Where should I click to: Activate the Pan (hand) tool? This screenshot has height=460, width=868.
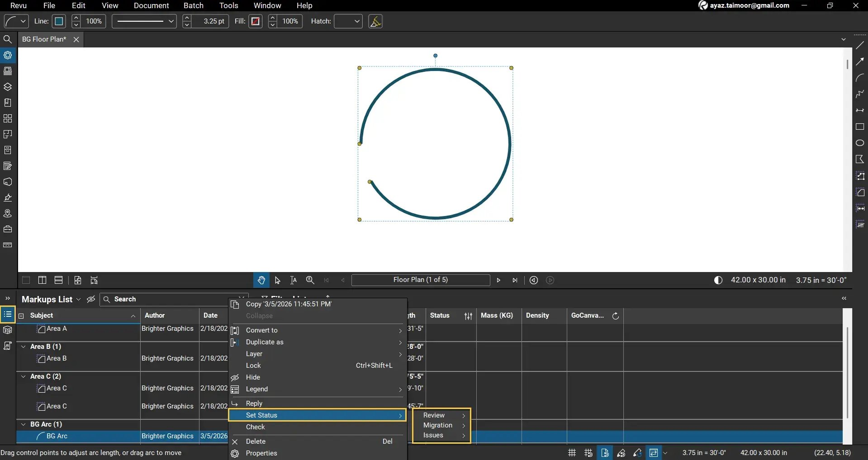[261, 280]
